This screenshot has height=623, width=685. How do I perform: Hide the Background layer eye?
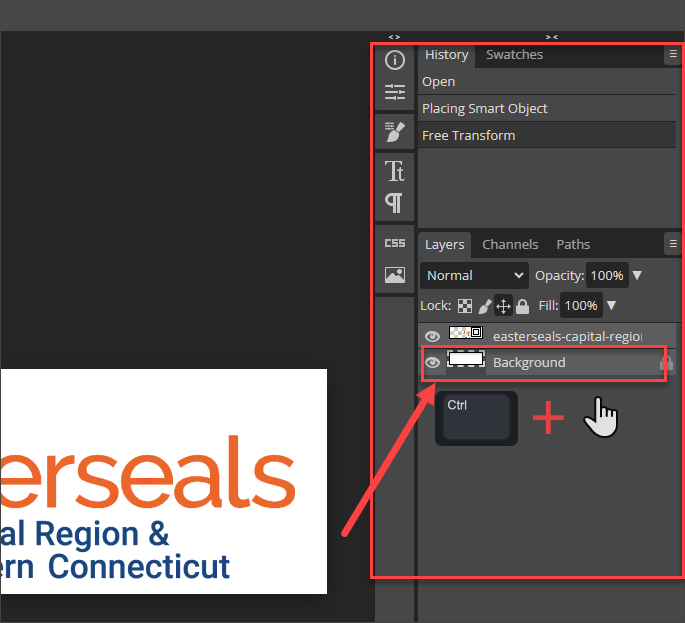coord(432,362)
